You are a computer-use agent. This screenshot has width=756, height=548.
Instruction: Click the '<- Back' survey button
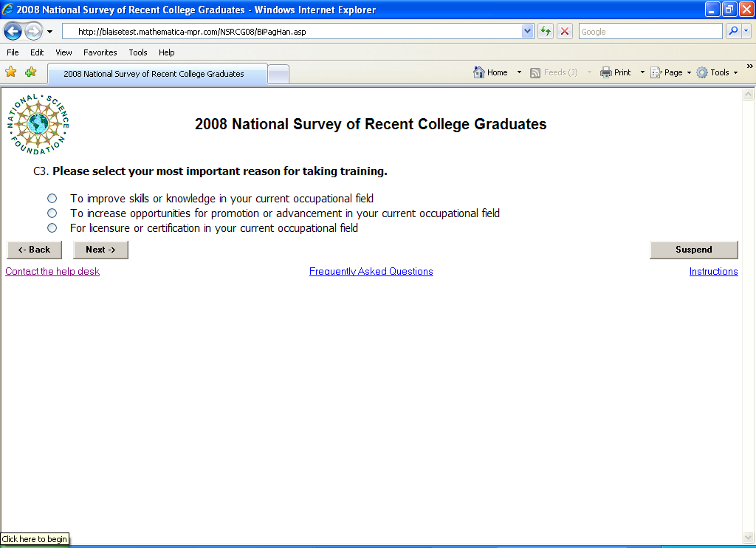click(x=34, y=250)
